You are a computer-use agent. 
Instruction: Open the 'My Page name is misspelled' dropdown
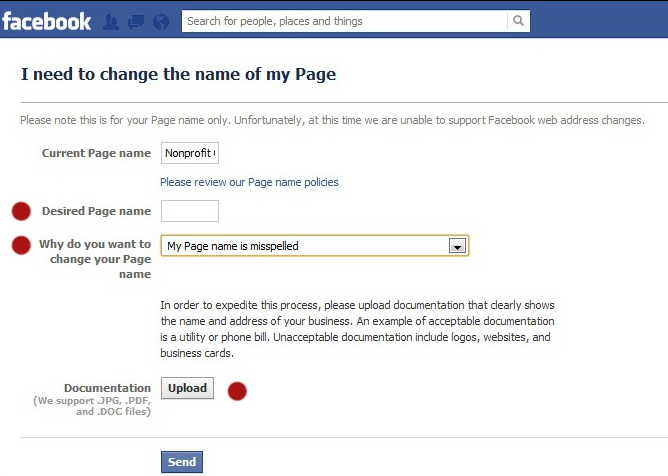[315, 246]
